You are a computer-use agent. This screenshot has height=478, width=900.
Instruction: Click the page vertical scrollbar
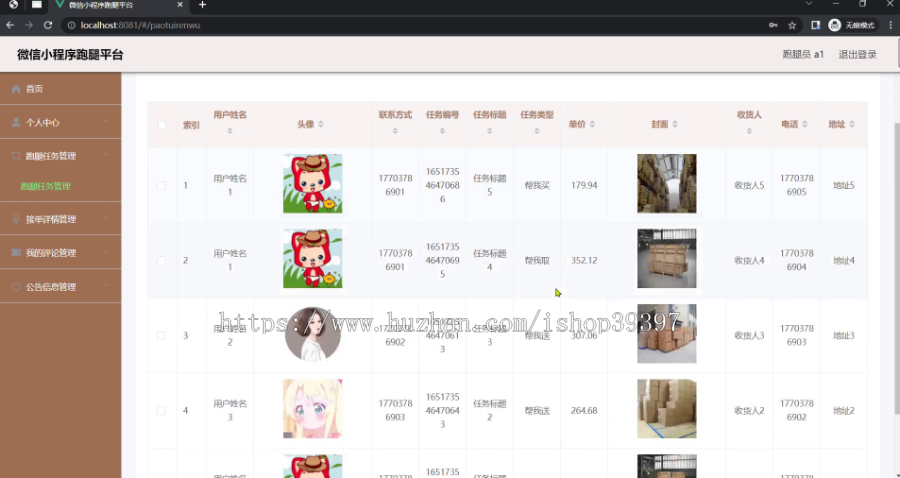pos(897,268)
